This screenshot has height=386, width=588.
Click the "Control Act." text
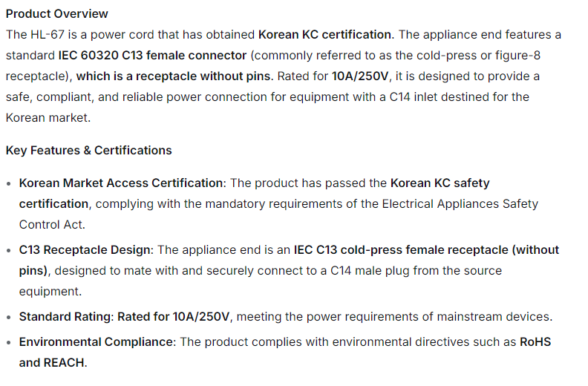click(52, 224)
